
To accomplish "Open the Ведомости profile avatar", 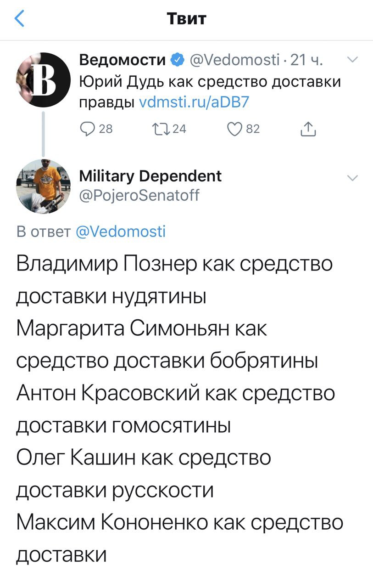I will pyautogui.click(x=43, y=80).
